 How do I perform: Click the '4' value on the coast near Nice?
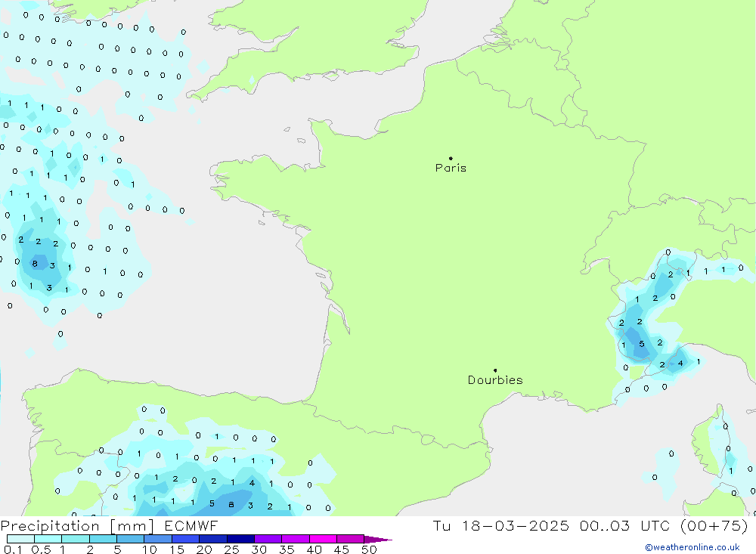(x=680, y=363)
